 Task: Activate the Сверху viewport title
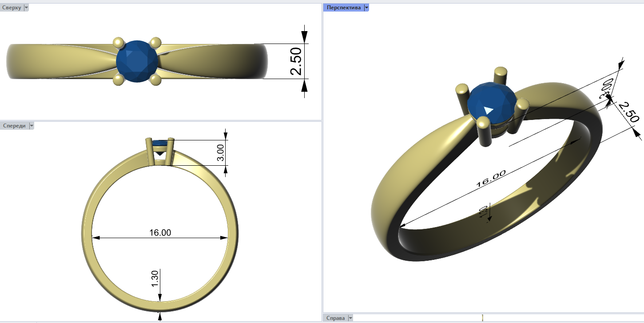pyautogui.click(x=12, y=8)
